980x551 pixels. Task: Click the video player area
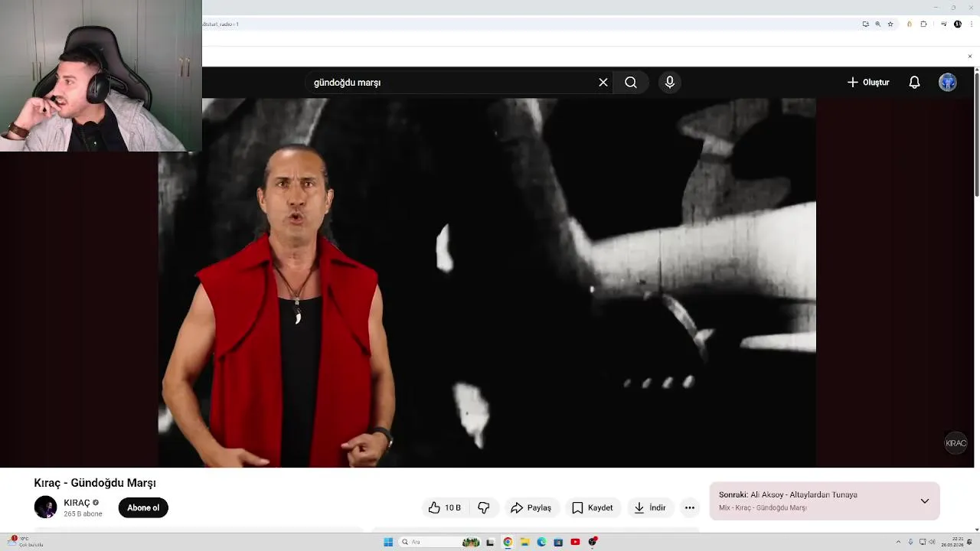click(x=487, y=283)
